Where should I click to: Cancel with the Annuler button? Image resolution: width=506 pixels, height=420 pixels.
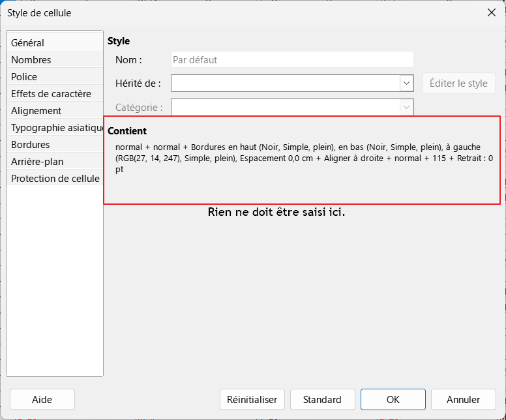pos(463,400)
